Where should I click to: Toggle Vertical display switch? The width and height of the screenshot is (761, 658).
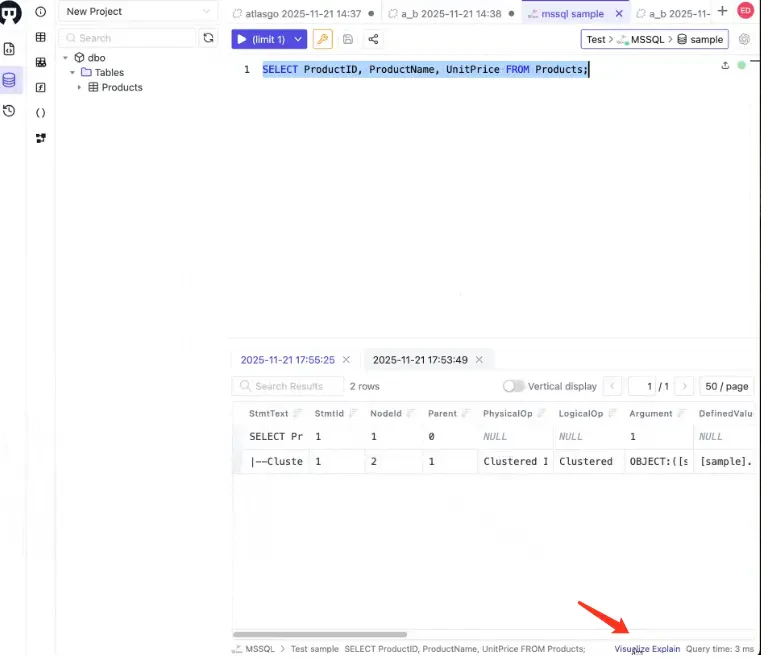coord(513,386)
